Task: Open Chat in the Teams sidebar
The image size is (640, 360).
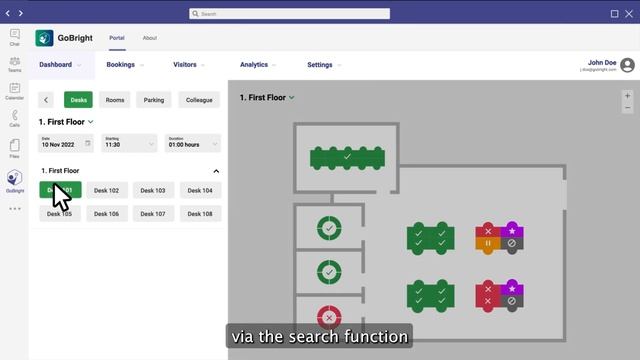Action: (15, 37)
